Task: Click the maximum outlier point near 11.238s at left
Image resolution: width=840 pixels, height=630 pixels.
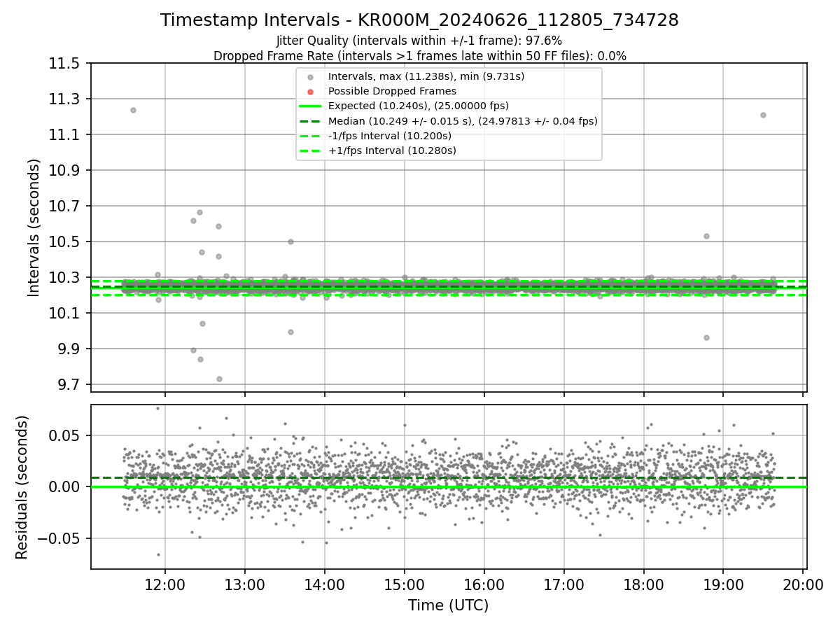Action: point(133,110)
